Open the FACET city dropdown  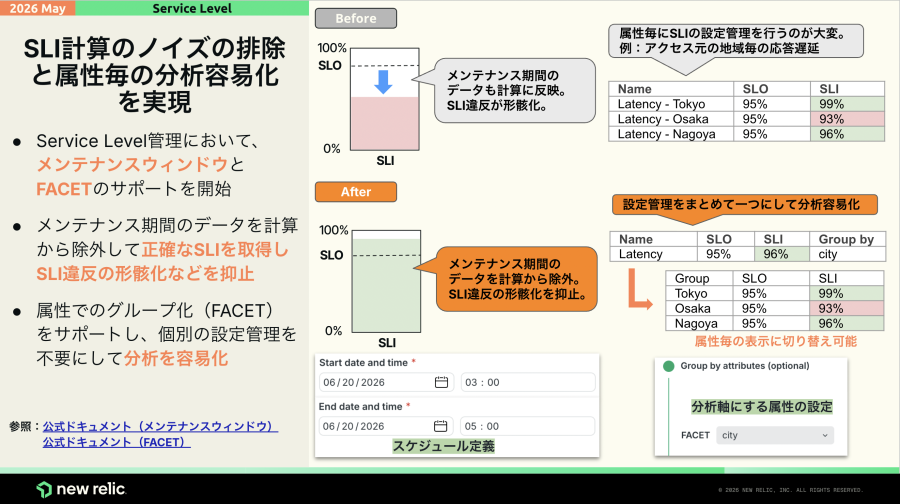pos(775,435)
